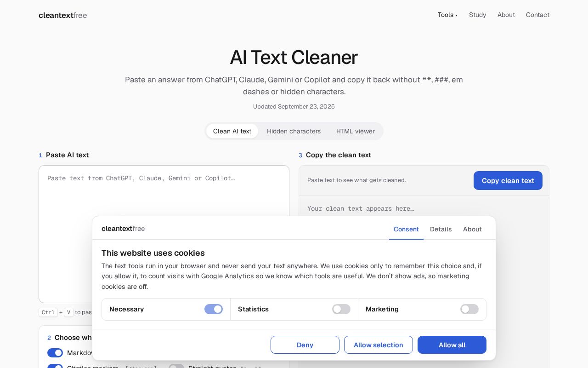Open the Tools dropdown menu

447,15
